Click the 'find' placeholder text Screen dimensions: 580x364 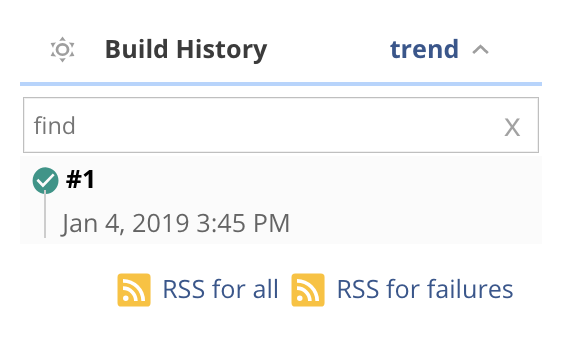55,125
